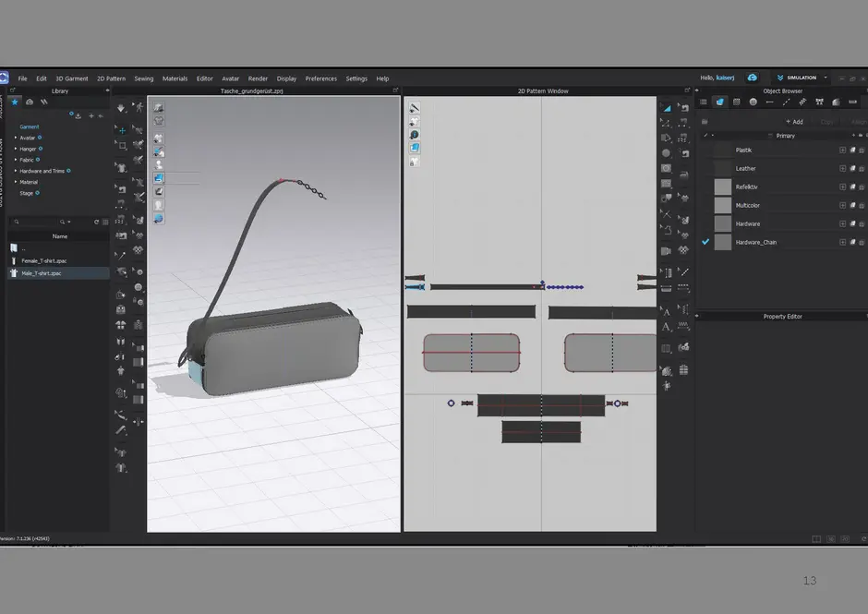Select the Select/Move tool in 3D toolbar
The image size is (868, 614).
[121, 129]
